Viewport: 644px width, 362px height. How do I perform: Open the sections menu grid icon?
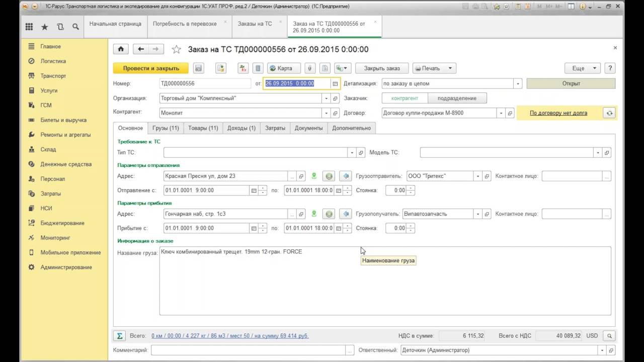[x=29, y=27]
